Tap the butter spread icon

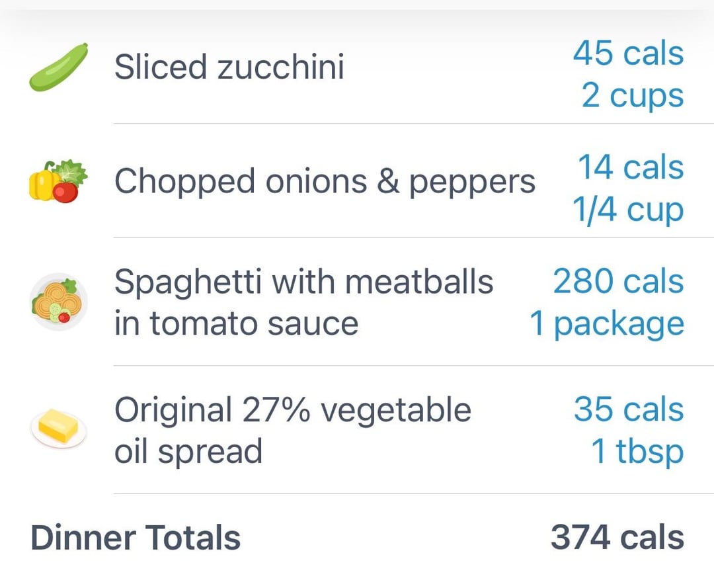[x=58, y=429]
